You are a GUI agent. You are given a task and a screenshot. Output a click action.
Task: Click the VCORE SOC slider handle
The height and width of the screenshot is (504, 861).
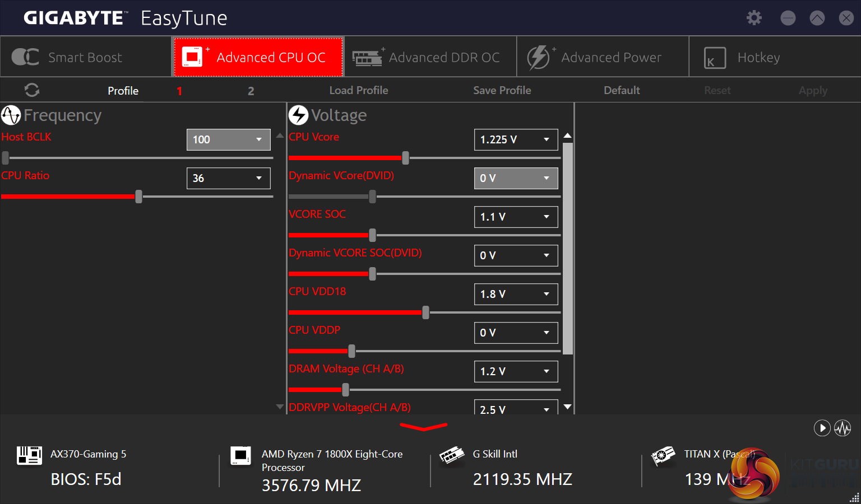pos(372,235)
